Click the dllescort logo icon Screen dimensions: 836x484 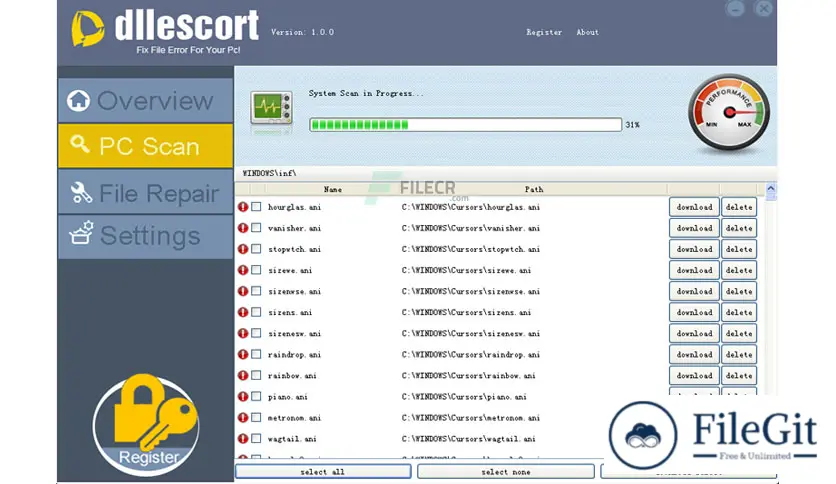pos(87,29)
